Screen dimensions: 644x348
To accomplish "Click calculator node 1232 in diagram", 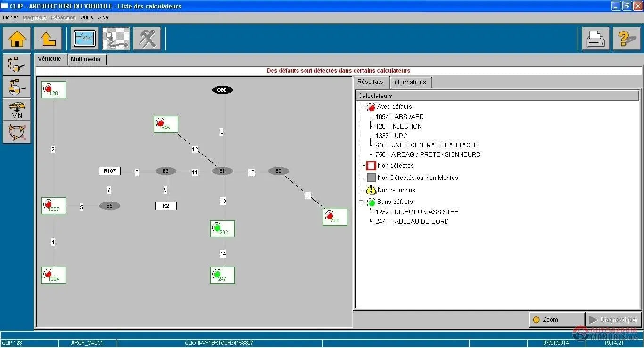I will pos(222,229).
